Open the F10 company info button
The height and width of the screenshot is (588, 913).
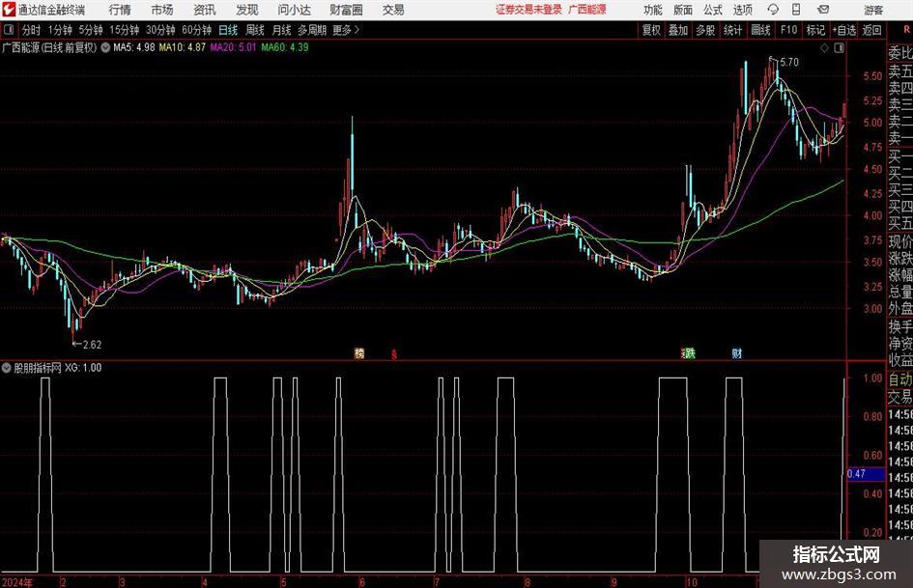(x=788, y=30)
